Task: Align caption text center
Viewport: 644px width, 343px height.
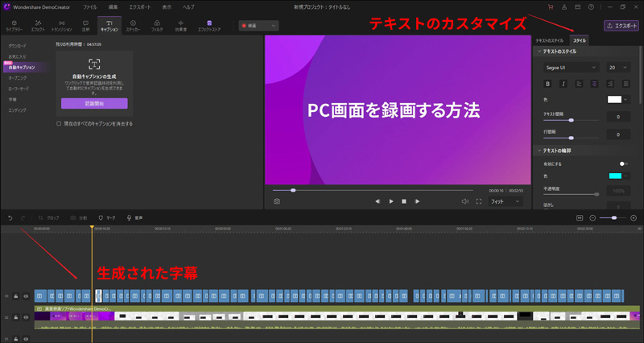Action: 594,84
